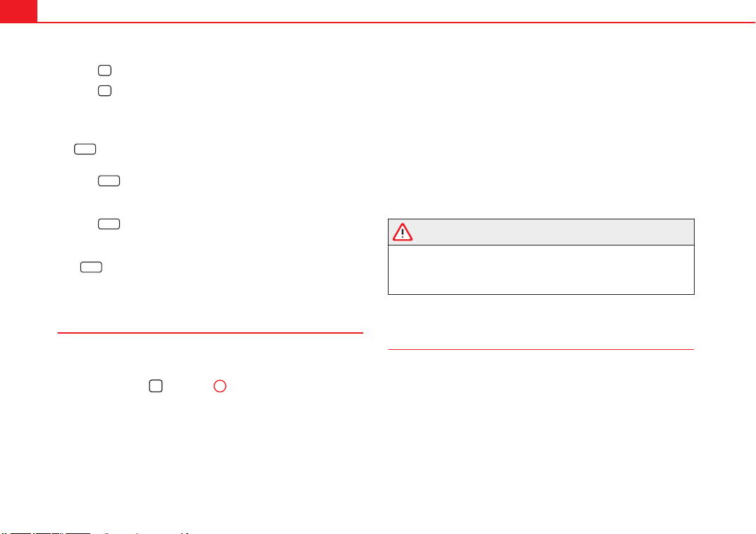
Task: Click the green mark at bottom page corner
Action: pos(4,533)
